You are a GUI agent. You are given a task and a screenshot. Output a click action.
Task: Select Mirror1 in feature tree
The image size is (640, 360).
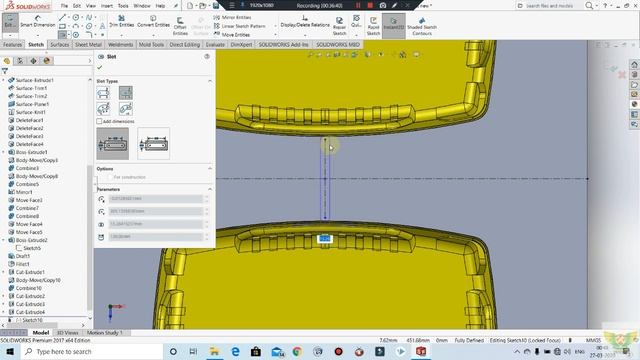pyautogui.click(x=24, y=192)
